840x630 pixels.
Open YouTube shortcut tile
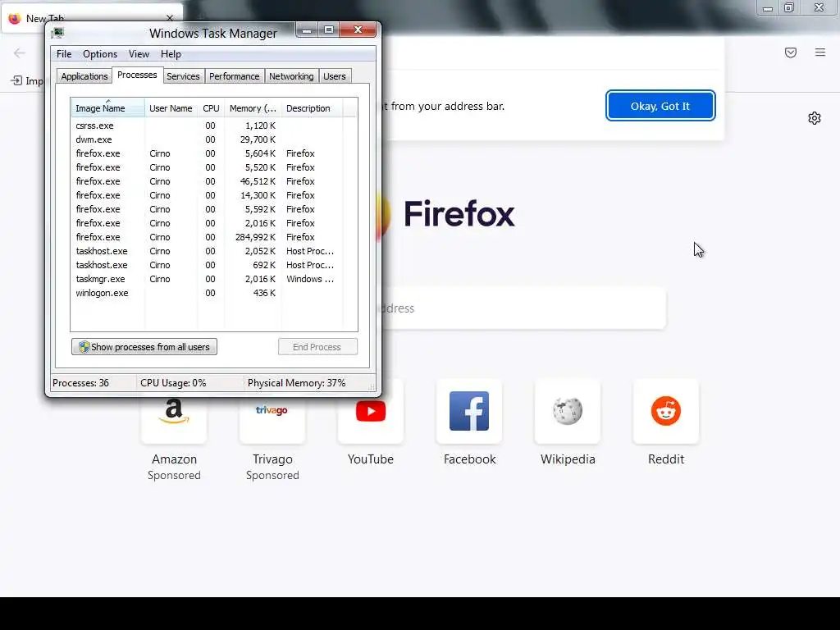click(x=371, y=412)
